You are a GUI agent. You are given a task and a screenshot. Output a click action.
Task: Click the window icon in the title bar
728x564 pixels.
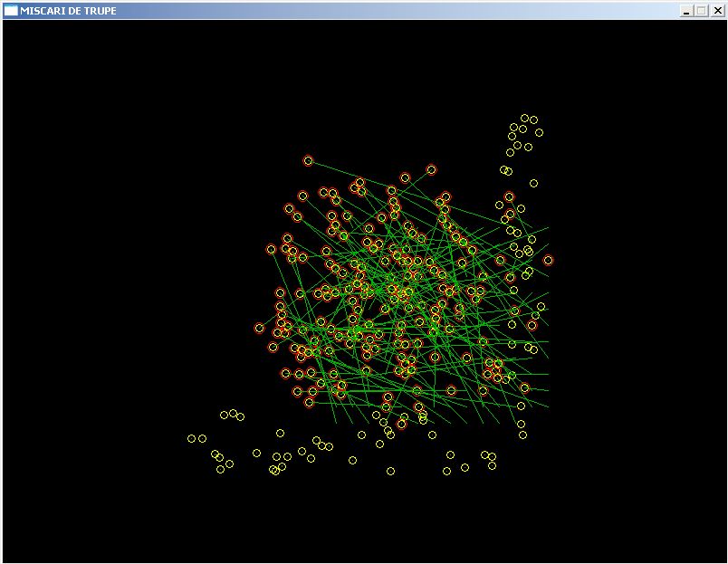click(11, 10)
